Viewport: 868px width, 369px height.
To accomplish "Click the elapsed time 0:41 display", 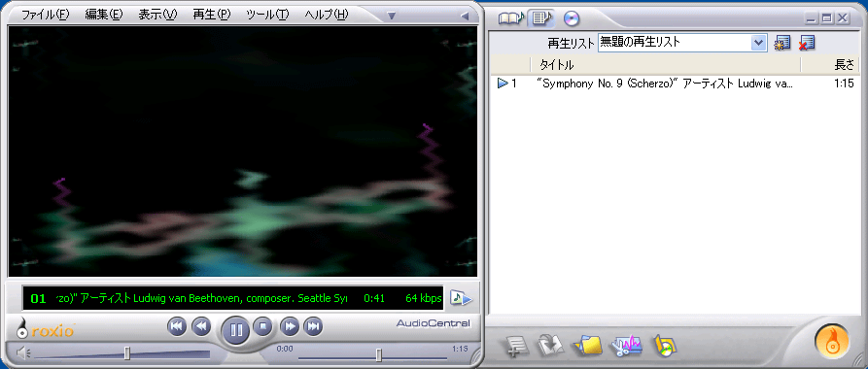I will [x=374, y=298].
